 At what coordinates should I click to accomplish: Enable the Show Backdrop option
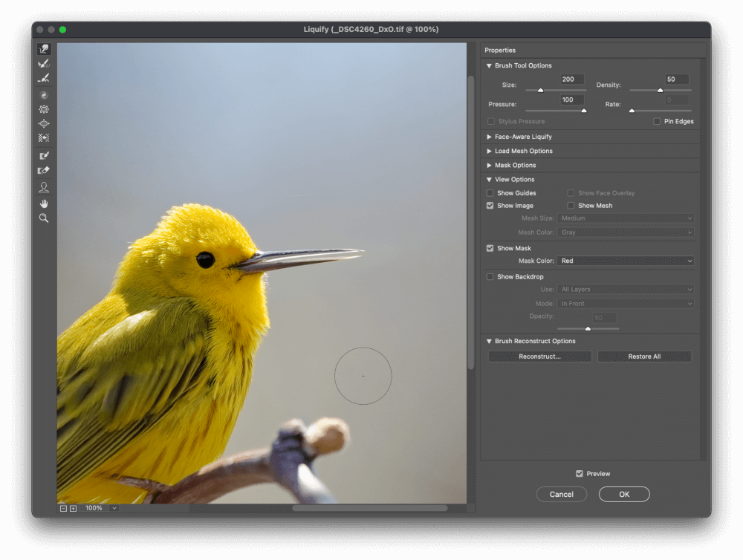490,277
